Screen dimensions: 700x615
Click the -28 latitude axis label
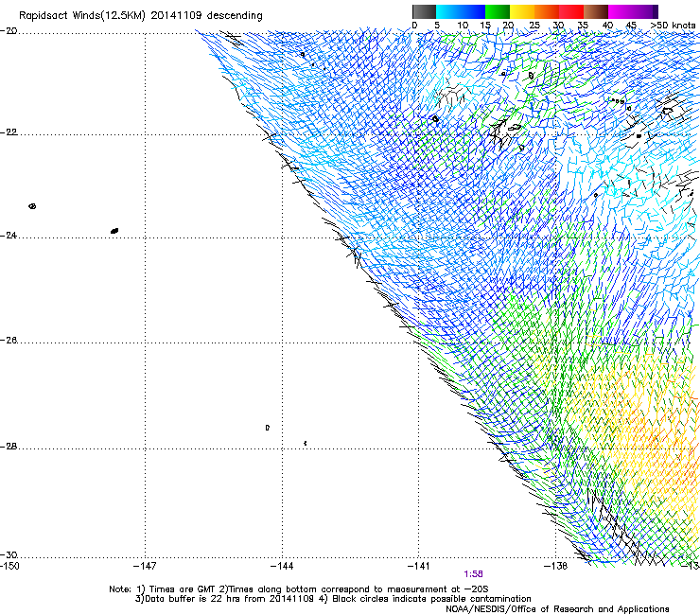point(9,447)
